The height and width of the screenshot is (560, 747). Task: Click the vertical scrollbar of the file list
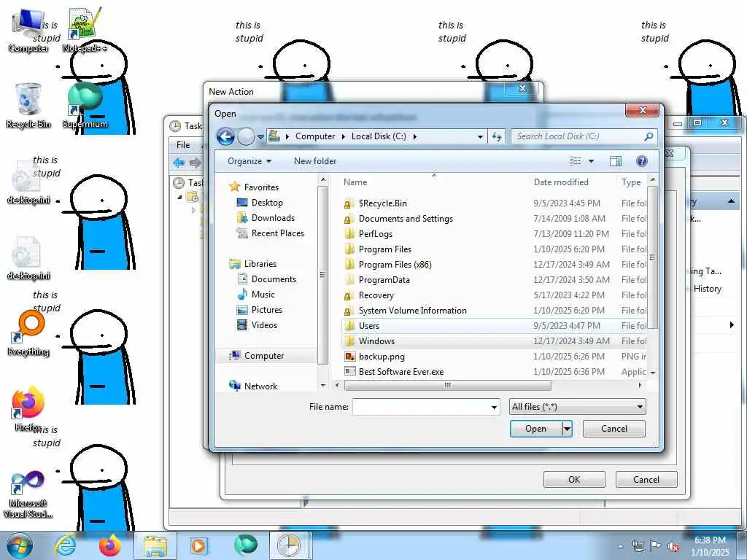pos(653,257)
